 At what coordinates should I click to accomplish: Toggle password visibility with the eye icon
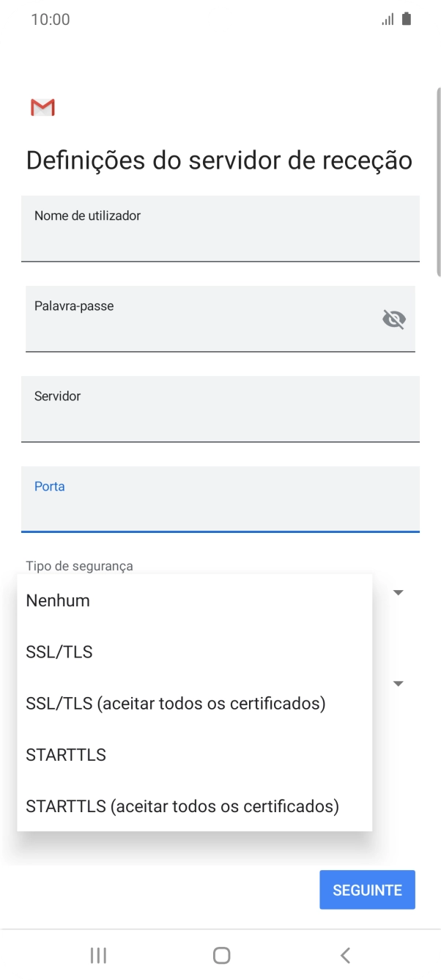pyautogui.click(x=394, y=319)
